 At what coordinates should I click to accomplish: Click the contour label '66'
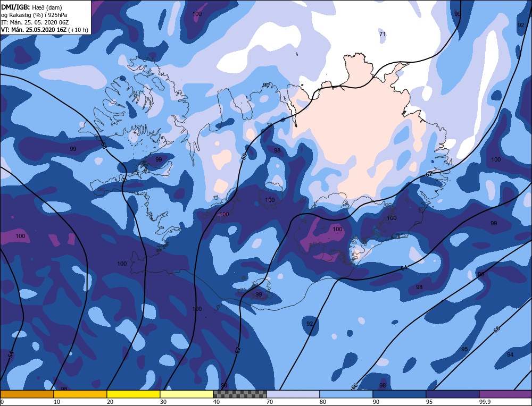click(354, 386)
